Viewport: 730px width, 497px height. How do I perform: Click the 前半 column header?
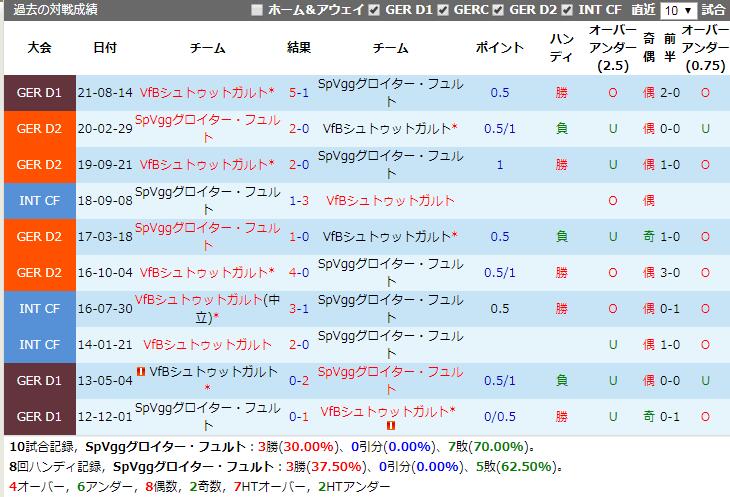pos(669,47)
